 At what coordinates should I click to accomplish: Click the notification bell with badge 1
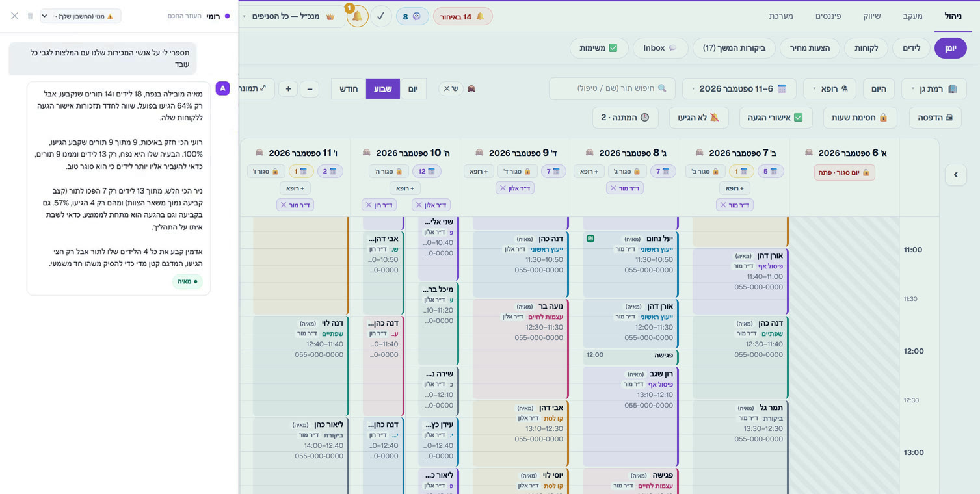tap(358, 16)
